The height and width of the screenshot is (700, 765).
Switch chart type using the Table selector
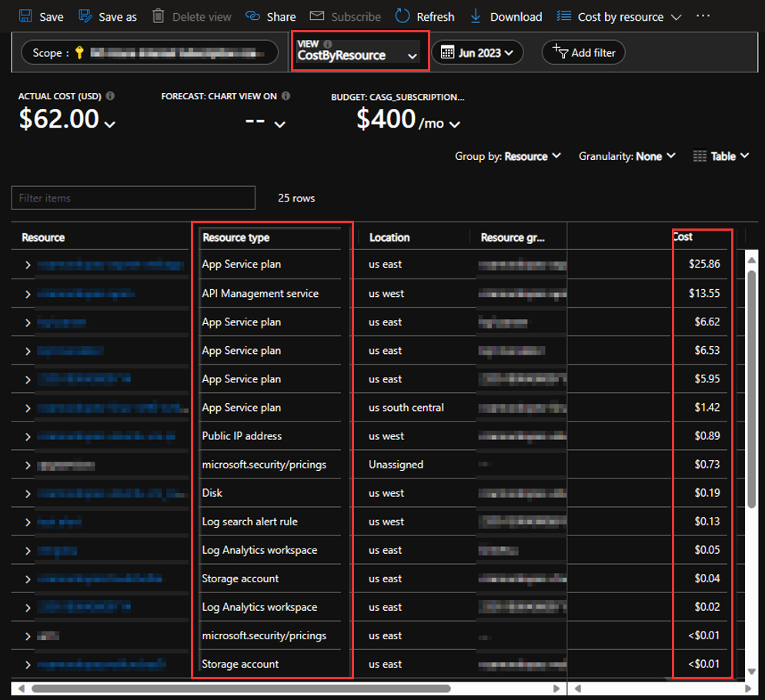(720, 156)
